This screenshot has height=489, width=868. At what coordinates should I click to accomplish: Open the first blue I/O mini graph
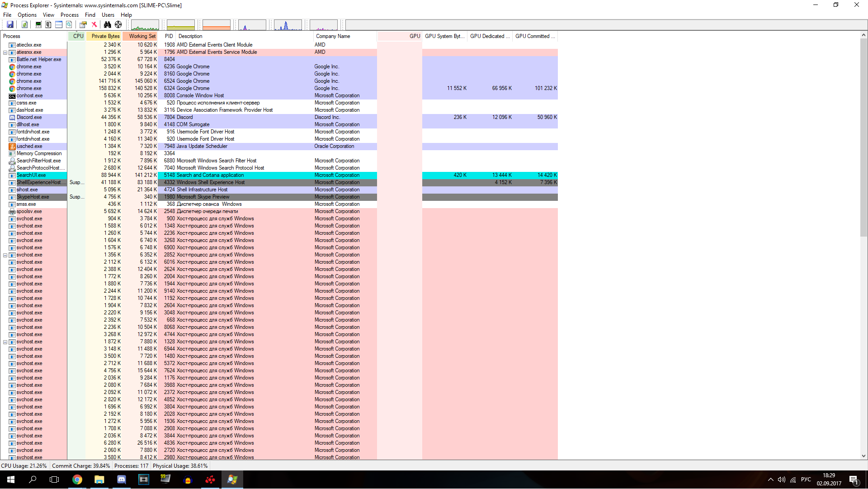(x=252, y=25)
